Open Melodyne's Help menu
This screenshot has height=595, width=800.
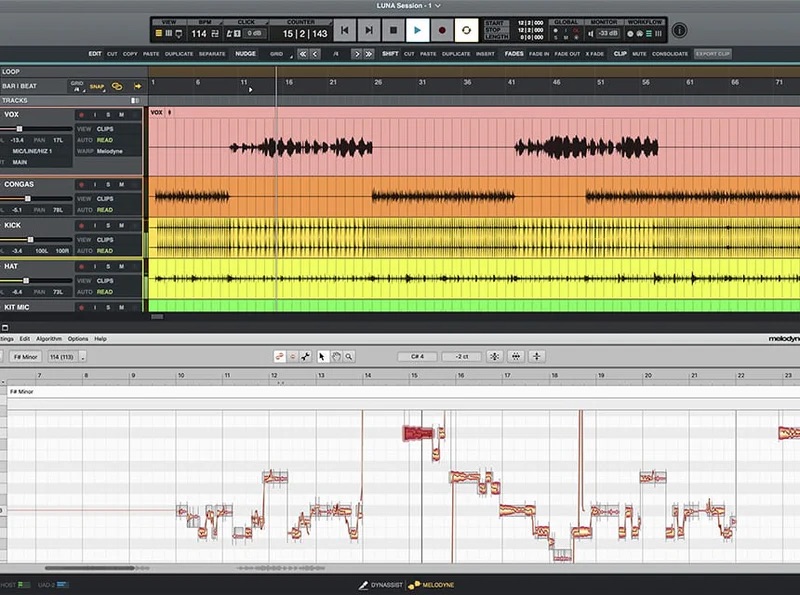(x=101, y=339)
